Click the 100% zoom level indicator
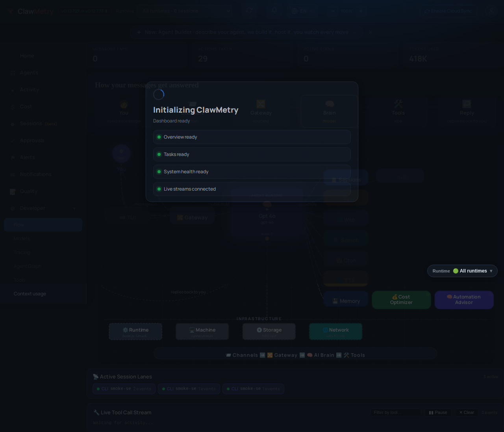504x432 pixels. coord(347,11)
